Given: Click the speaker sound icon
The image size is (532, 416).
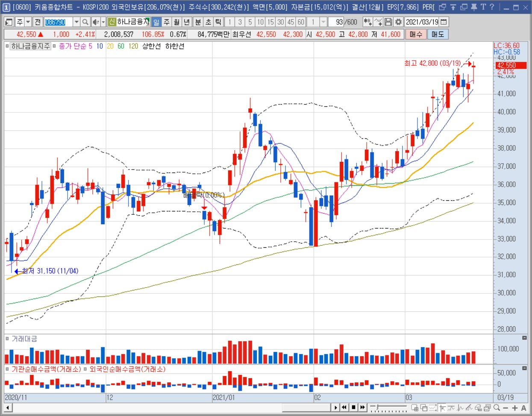Looking at the screenshot, I should click(96, 22).
